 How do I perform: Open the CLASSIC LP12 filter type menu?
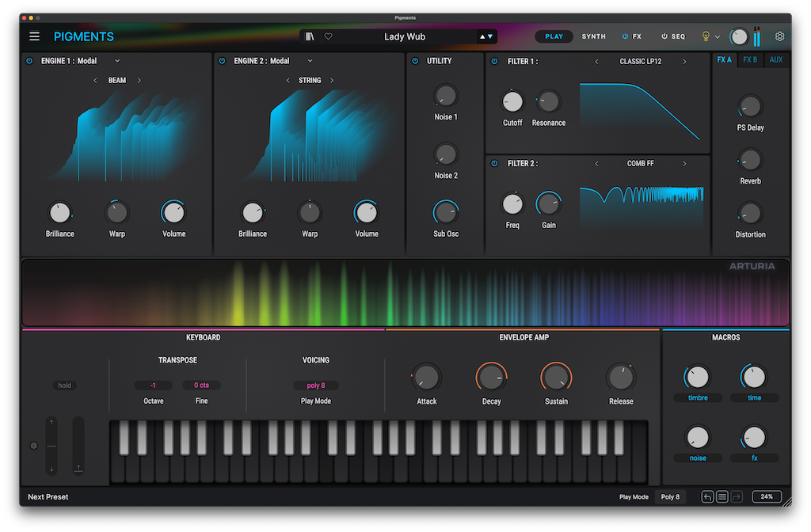tap(640, 62)
